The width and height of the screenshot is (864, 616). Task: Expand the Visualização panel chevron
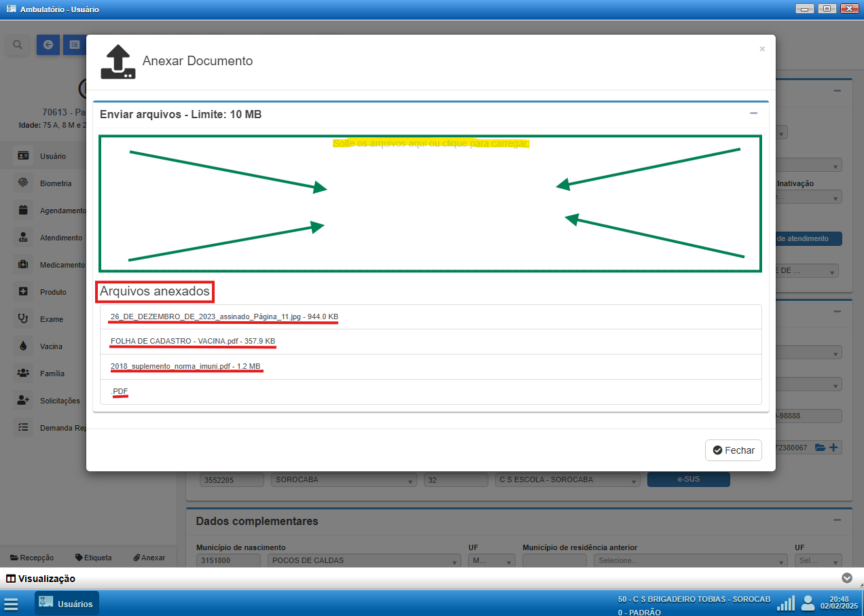(846, 578)
